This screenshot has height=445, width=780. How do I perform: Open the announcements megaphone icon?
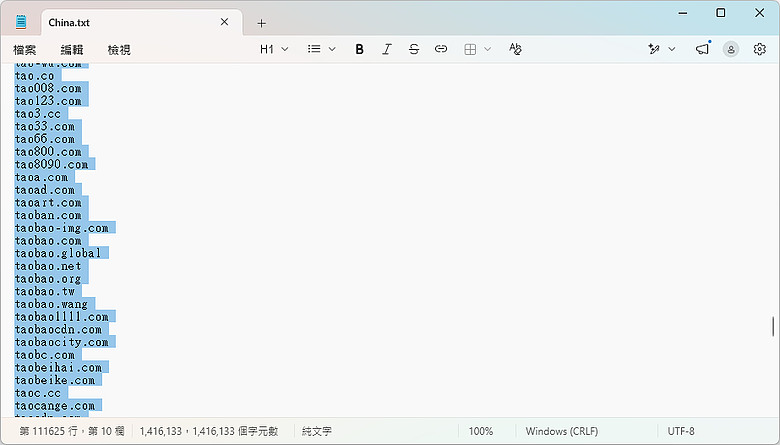tap(702, 49)
